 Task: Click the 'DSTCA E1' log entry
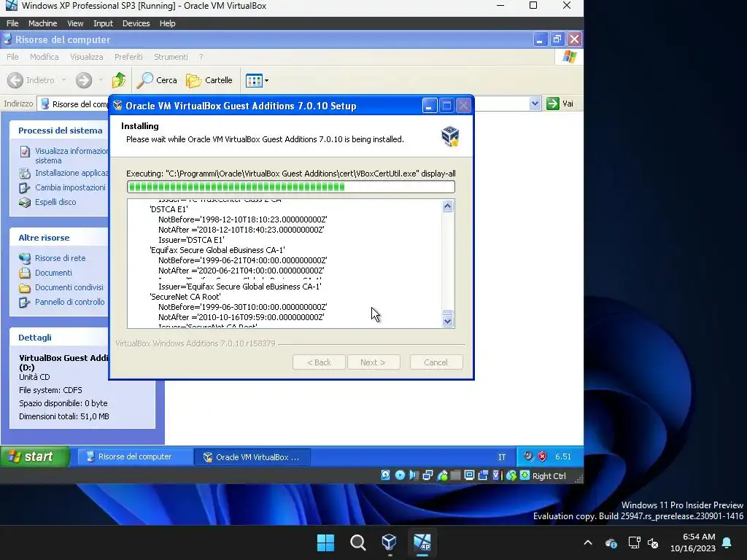(x=169, y=209)
